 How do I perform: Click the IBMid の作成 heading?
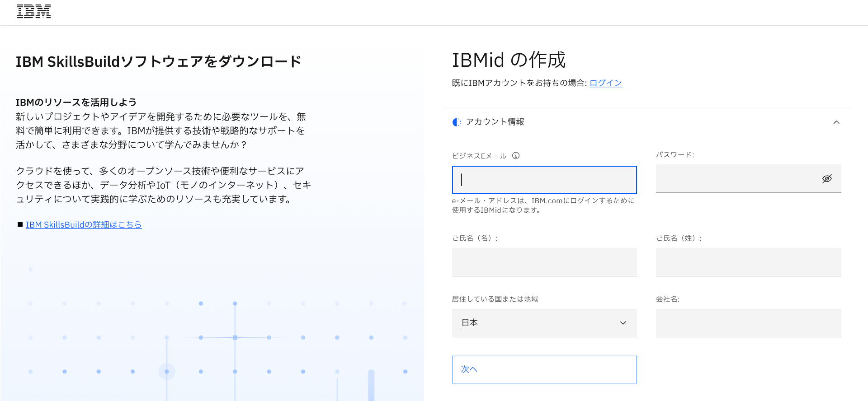pos(509,60)
